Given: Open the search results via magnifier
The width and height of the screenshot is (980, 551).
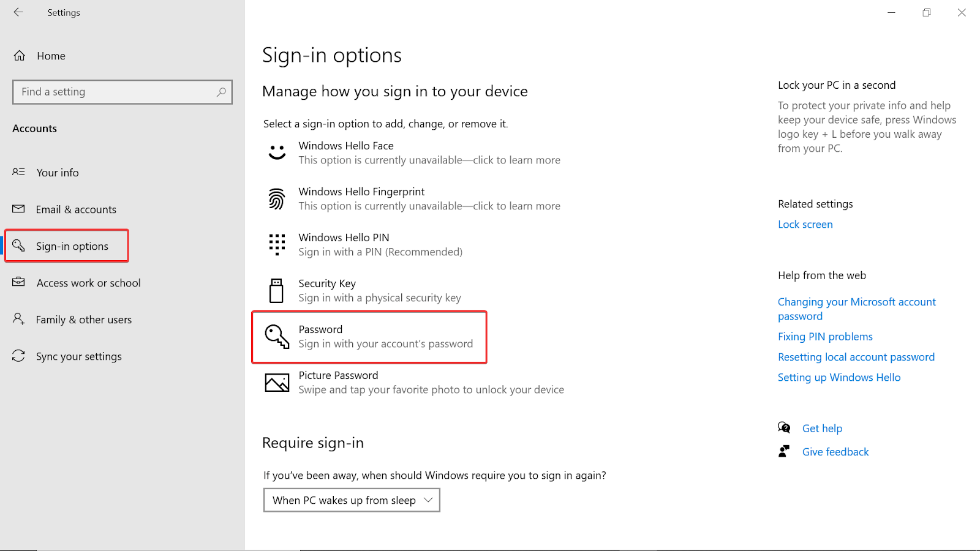Looking at the screenshot, I should click(221, 91).
